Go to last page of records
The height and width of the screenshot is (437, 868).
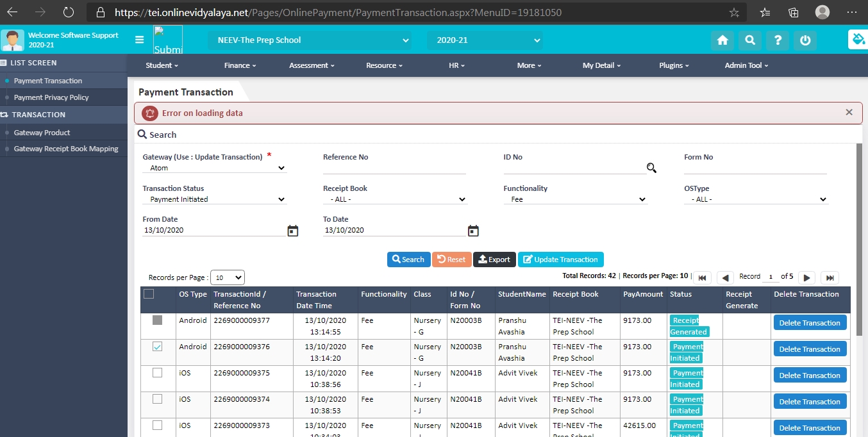point(830,277)
